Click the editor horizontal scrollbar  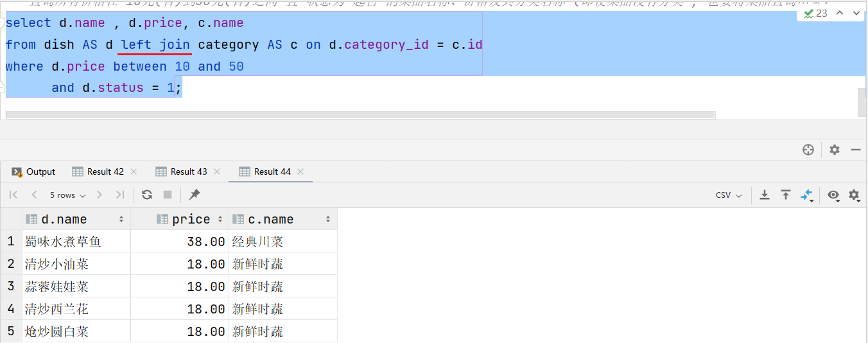point(360,115)
